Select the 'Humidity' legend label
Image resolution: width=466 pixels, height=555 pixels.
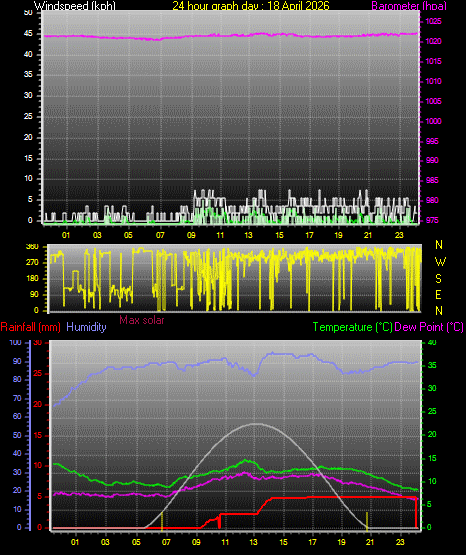click(x=86, y=327)
